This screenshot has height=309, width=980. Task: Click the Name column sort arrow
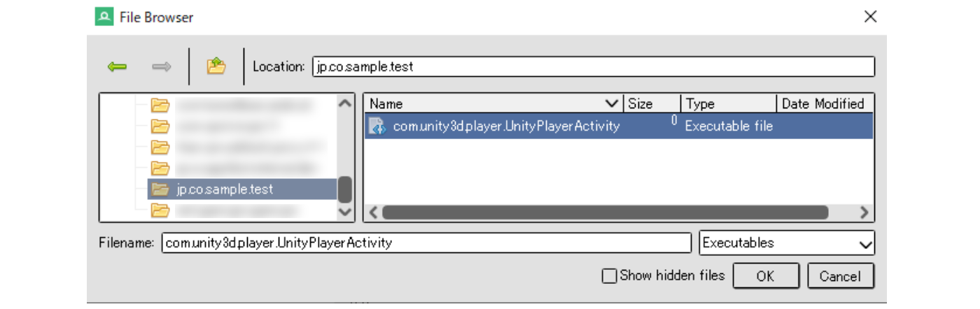[x=612, y=104]
